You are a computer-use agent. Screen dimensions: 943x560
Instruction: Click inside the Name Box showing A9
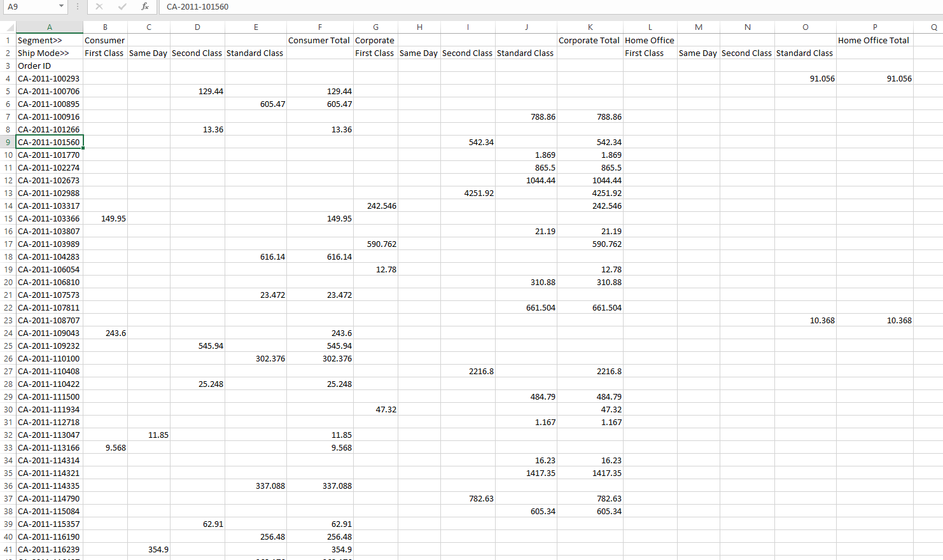(x=29, y=6)
